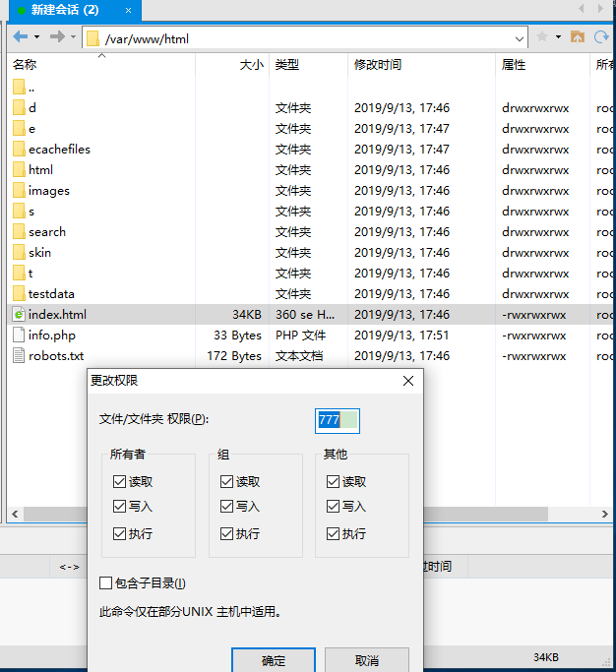The width and height of the screenshot is (616, 672).
Task: Enable the include subdirectories (包含子目录) checkbox
Action: click(106, 583)
